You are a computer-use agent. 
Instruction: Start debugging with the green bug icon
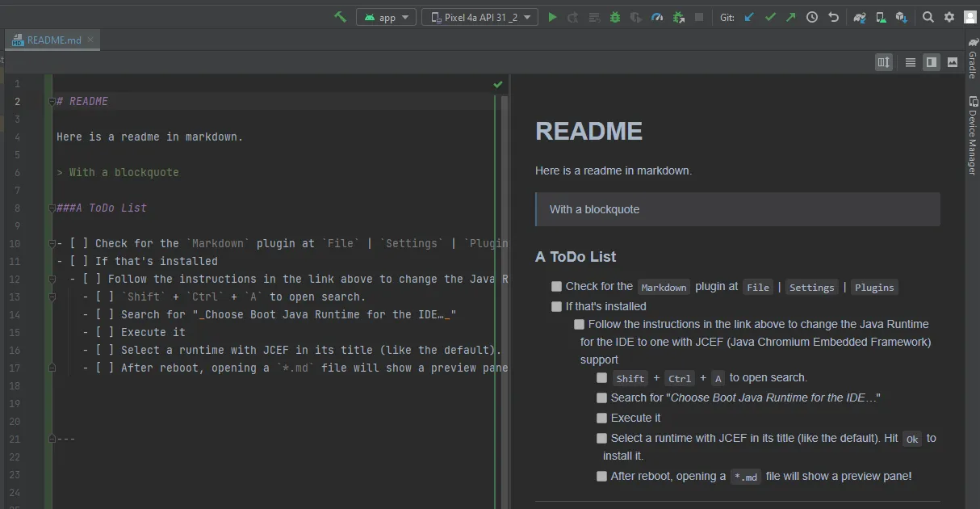[615, 17]
